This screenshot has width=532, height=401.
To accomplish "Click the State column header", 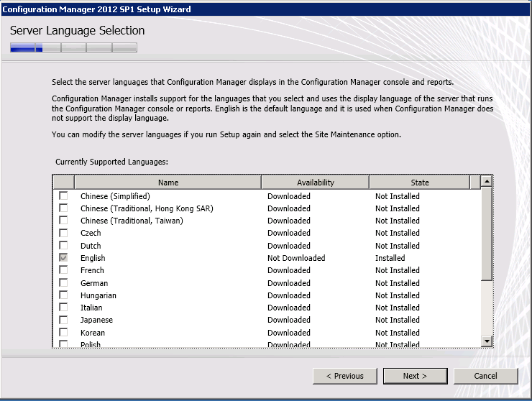I will pos(420,183).
